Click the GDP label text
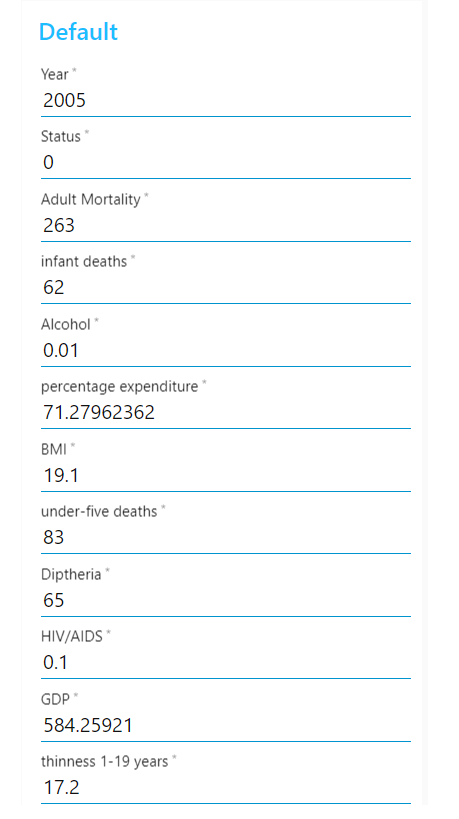Image resolution: width=459 pixels, height=819 pixels. click(x=55, y=699)
